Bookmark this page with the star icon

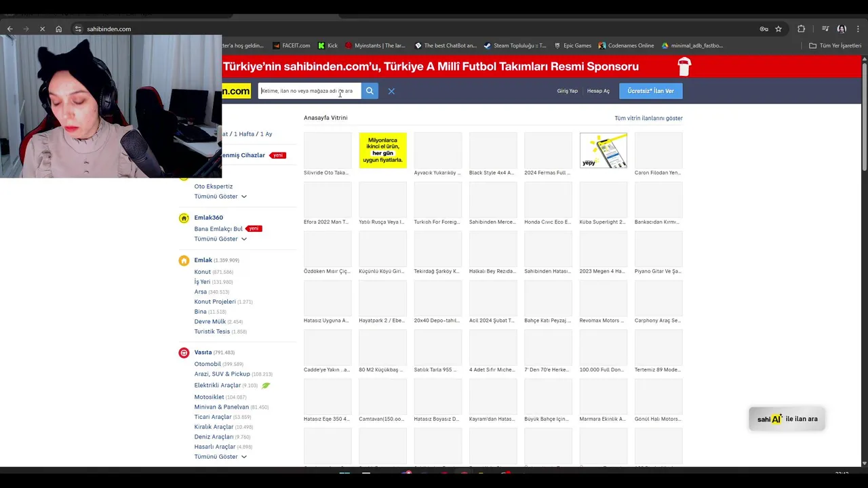click(x=778, y=29)
